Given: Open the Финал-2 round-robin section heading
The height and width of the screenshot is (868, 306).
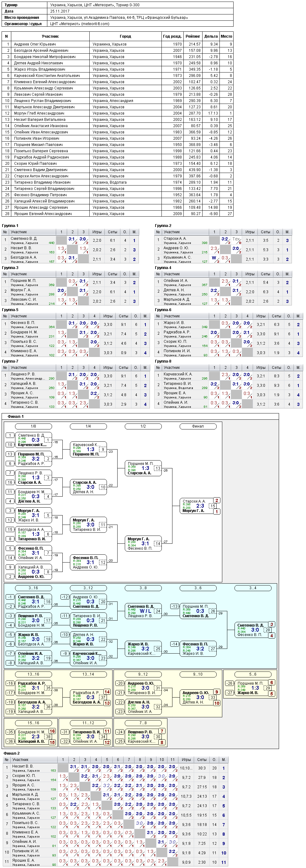Looking at the screenshot, I should pyautogui.click(x=12, y=753).
